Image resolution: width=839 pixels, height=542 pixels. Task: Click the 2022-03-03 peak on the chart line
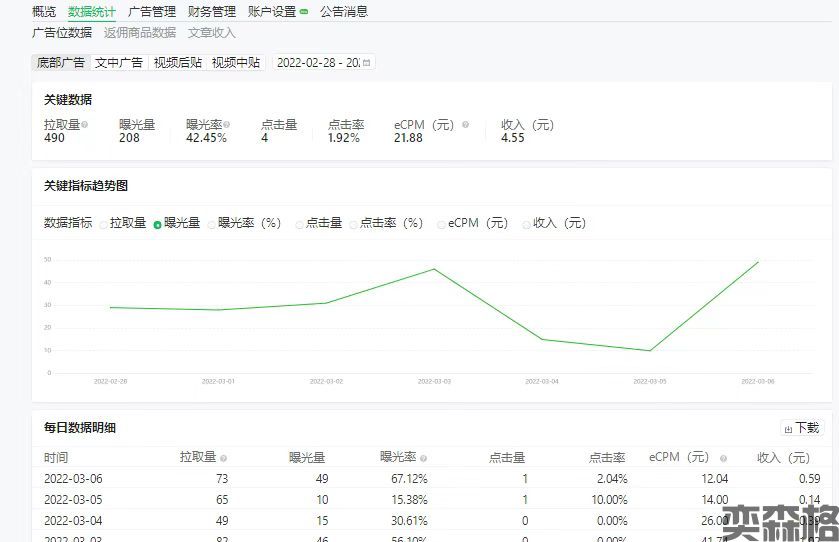(434, 269)
